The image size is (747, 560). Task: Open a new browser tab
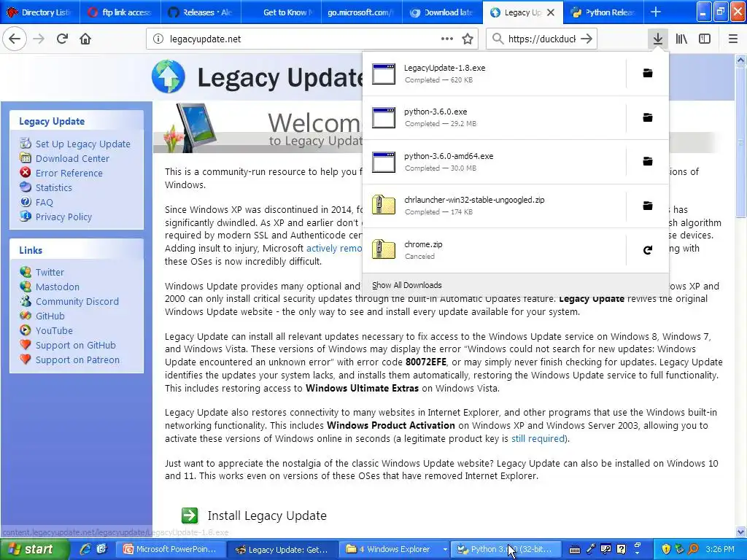click(x=656, y=12)
